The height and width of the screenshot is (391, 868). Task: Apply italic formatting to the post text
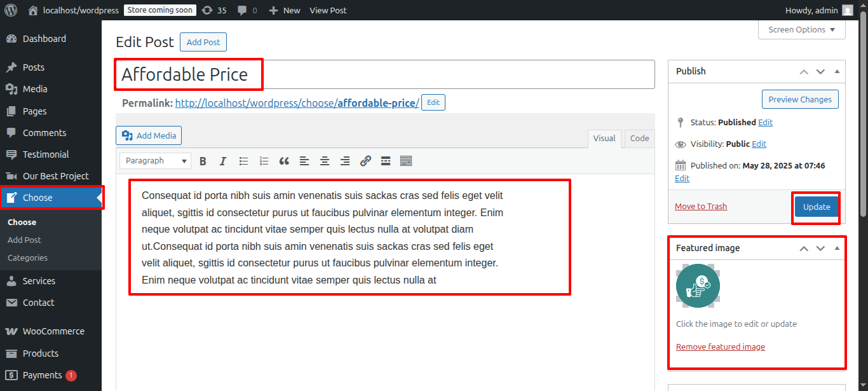[x=223, y=161]
